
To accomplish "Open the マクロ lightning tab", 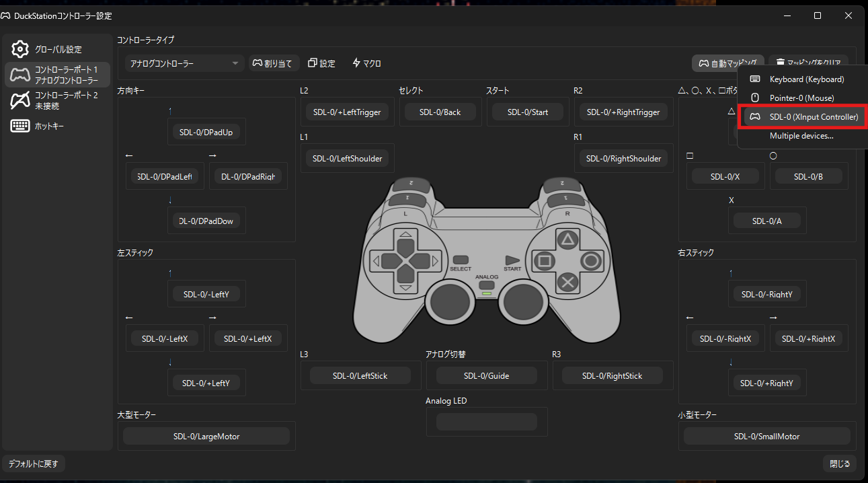I will 366,63.
